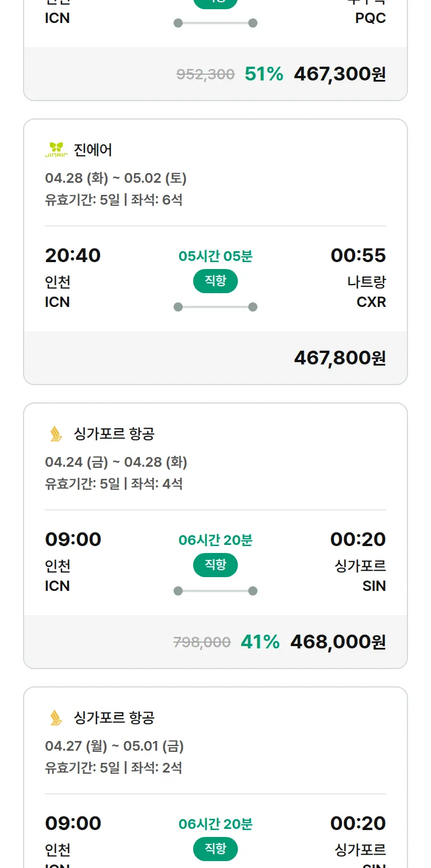Click route line on 04.24 Singapore flight
Viewport: 431px width, 868px height.
pos(215,591)
